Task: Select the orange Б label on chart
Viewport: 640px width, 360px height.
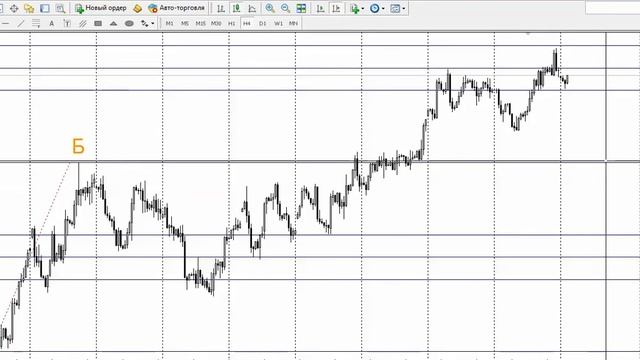Action: (78, 146)
